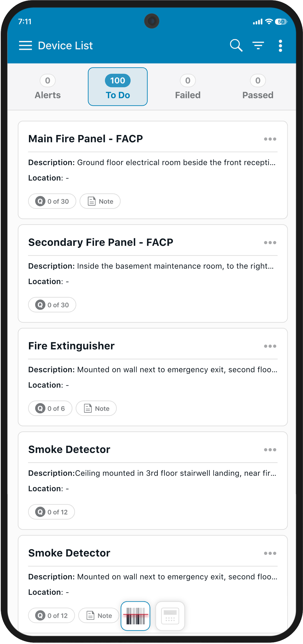Switch to the Passed tab
This screenshot has width=303, height=644.
tap(258, 87)
